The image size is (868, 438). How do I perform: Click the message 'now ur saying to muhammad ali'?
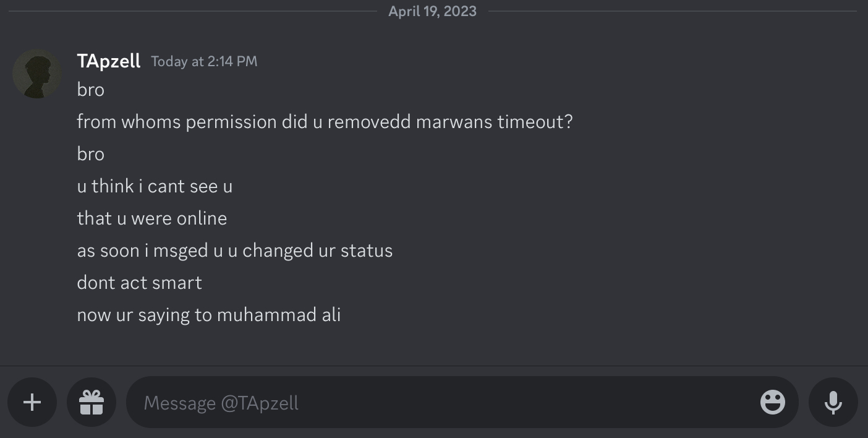tap(208, 314)
